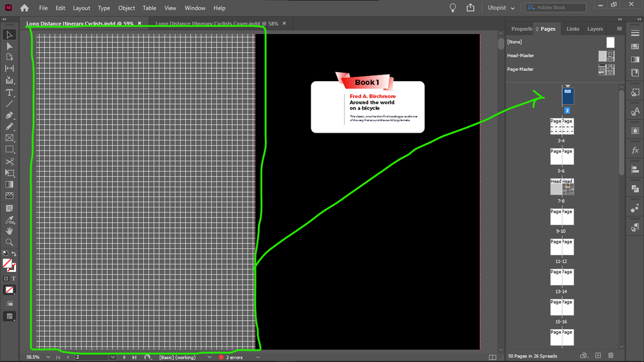Open the Window menu
This screenshot has width=644, height=362.
[195, 8]
